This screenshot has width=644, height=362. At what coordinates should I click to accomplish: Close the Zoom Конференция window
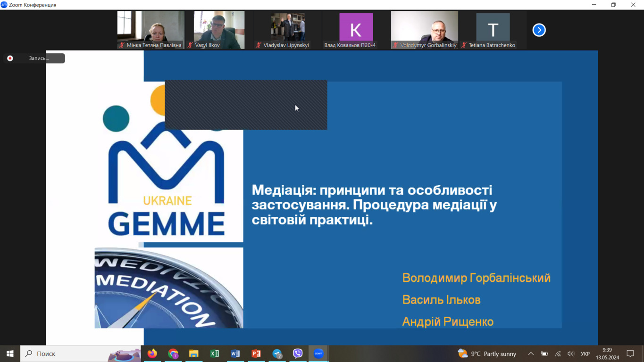point(633,5)
